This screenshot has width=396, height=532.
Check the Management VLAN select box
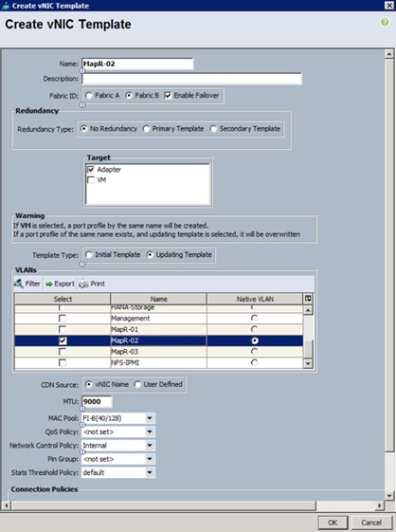point(63,319)
